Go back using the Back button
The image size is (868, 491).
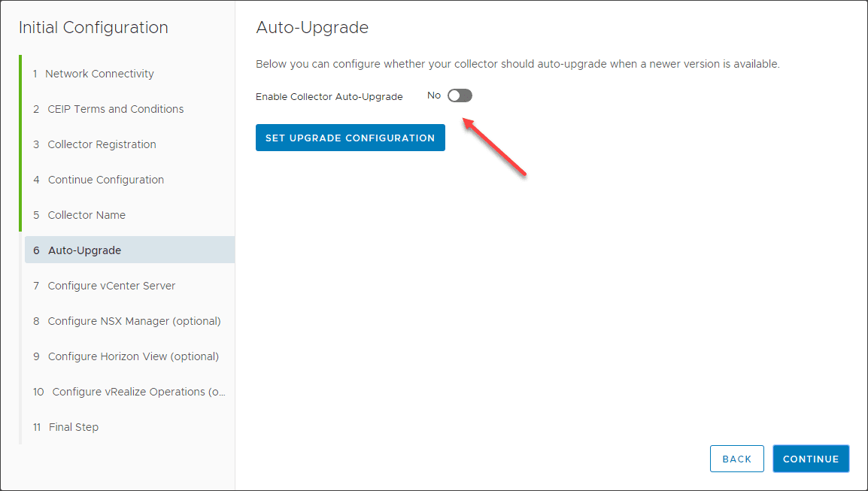pos(736,459)
